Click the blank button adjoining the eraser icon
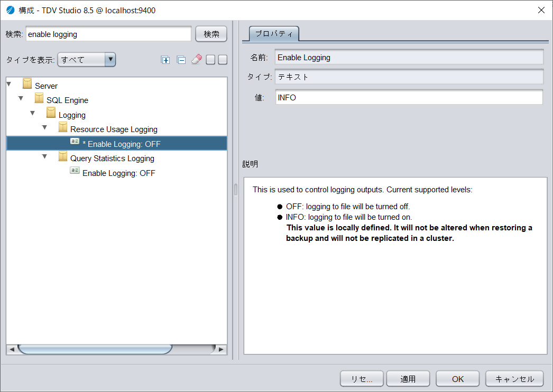 point(210,60)
